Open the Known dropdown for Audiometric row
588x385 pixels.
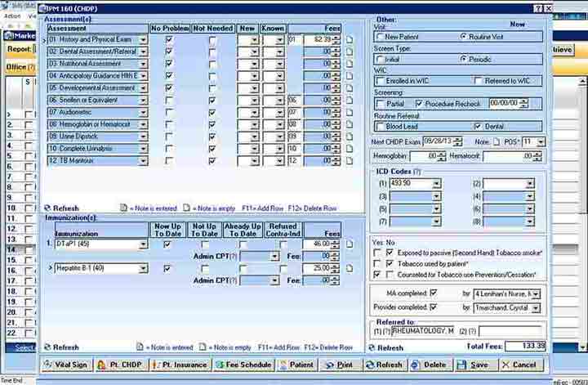[279, 113]
